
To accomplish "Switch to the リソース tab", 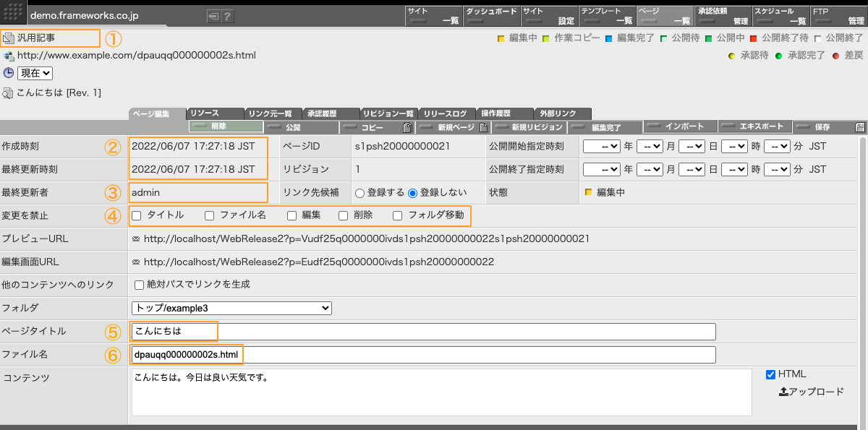I will tap(215, 113).
